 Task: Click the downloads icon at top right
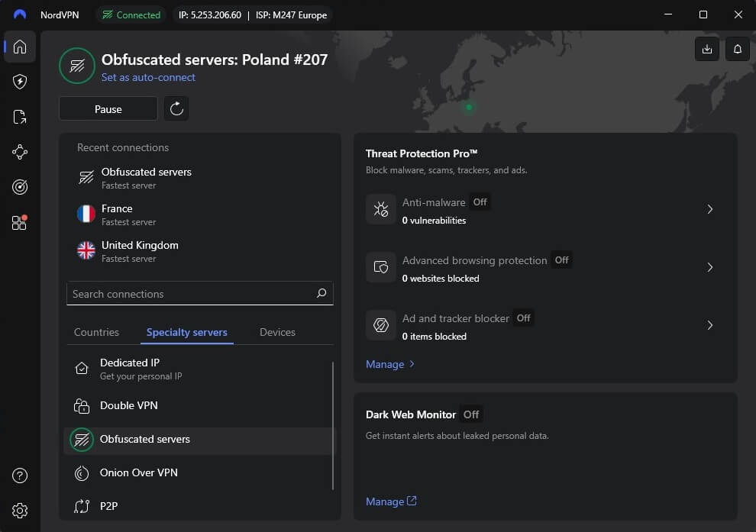tap(706, 49)
